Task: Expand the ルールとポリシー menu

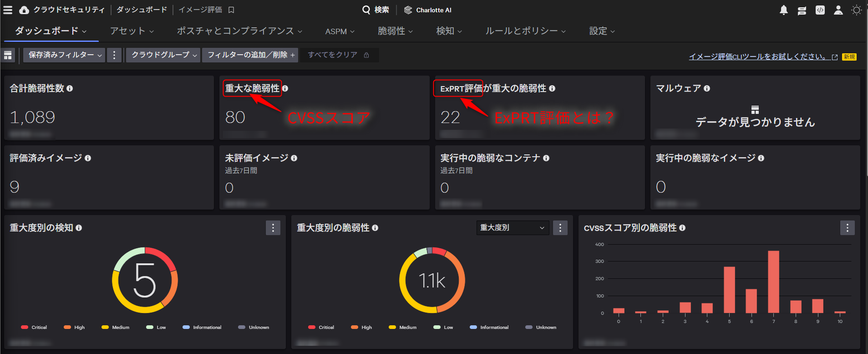Action: coord(526,31)
